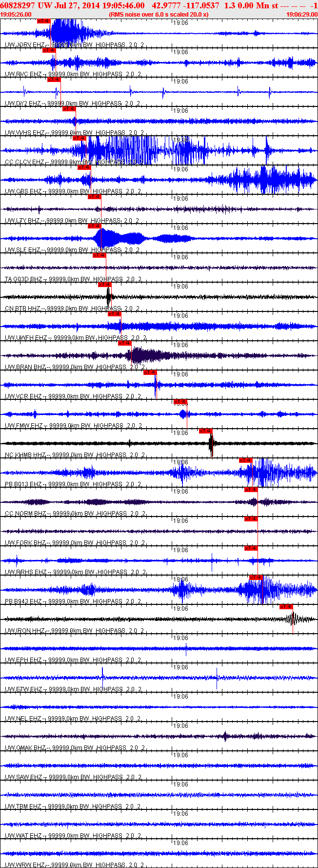Select the UW.ETW EHZ channel label
318x868 pixels.
[x=23, y=689]
